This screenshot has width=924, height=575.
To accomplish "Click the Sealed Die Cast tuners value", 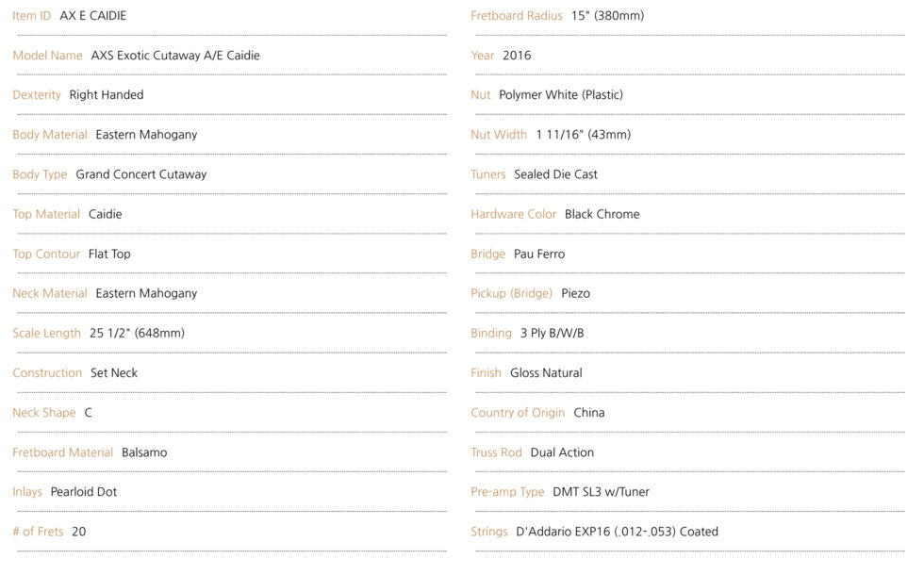I will [x=555, y=174].
